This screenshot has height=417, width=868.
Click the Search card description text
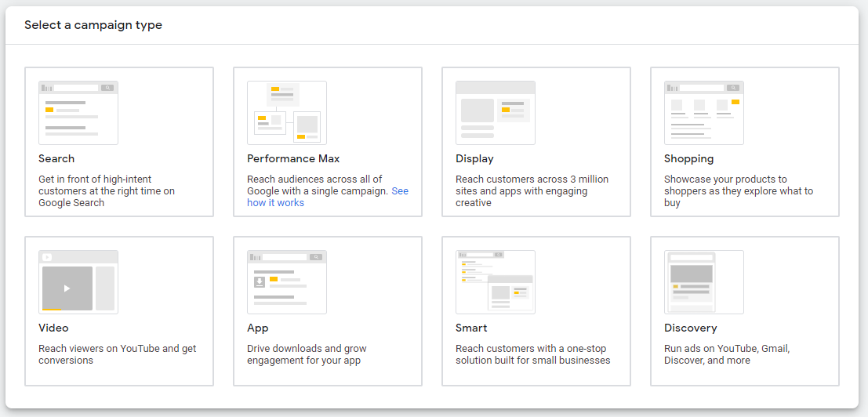(x=107, y=191)
